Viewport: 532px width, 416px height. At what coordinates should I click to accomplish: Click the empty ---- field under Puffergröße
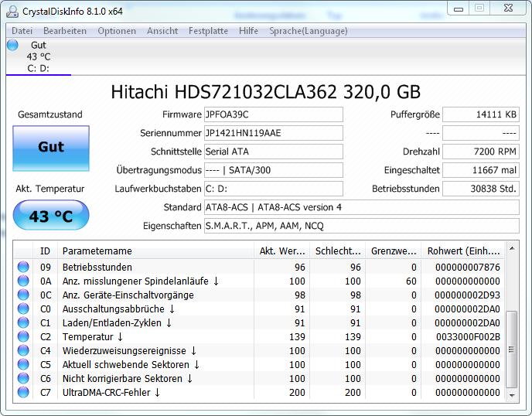click(x=481, y=133)
